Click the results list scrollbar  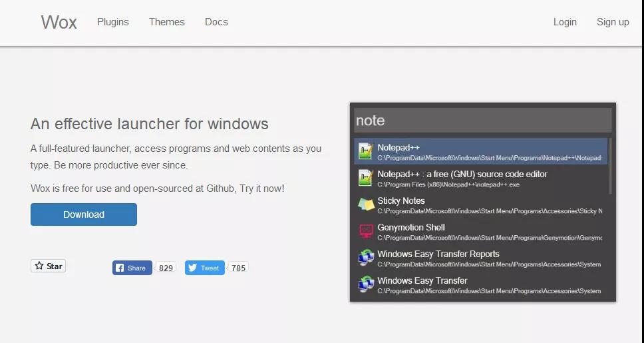610,166
